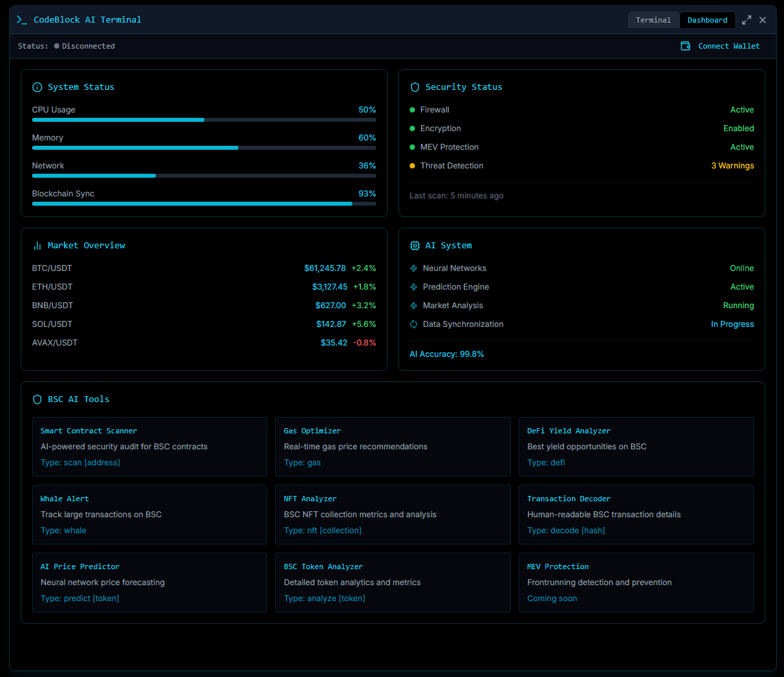
Task: Click the shield icon next to Security Status
Action: pyautogui.click(x=414, y=87)
